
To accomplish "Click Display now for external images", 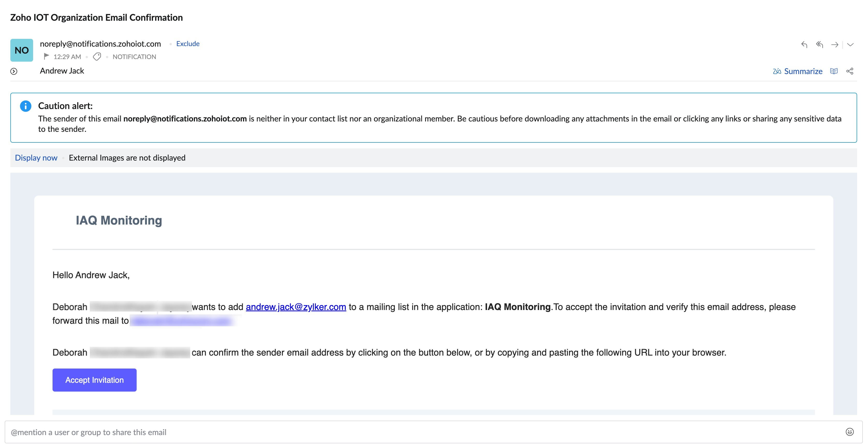I will [36, 158].
